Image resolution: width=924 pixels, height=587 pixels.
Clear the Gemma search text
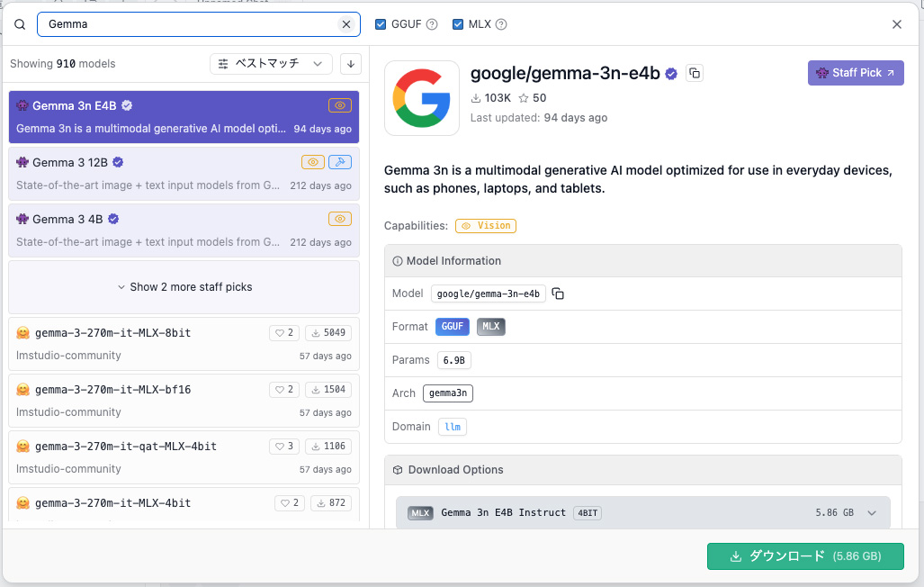(346, 24)
